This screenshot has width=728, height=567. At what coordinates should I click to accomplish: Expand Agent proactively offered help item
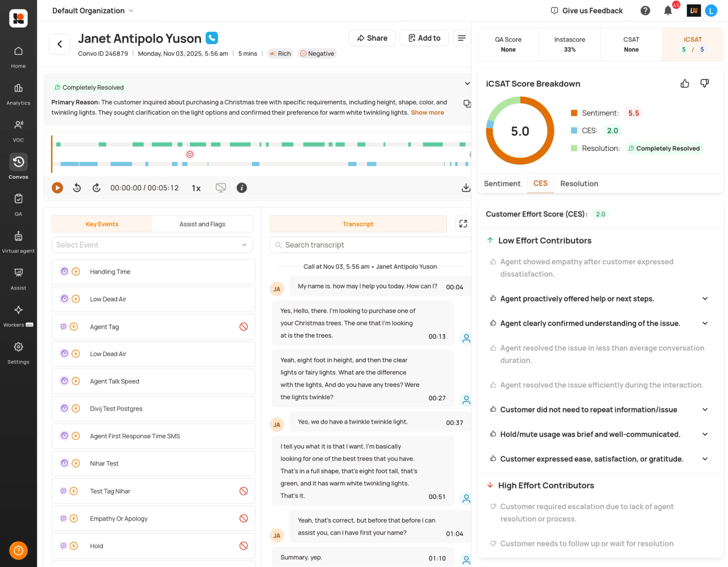pos(705,299)
